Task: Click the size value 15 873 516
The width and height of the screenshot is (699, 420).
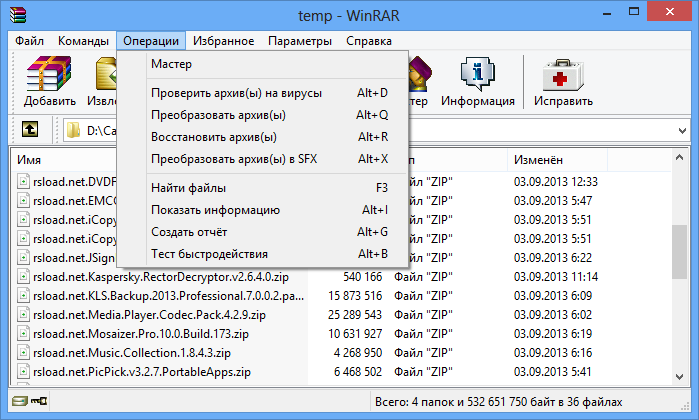Action: point(355,296)
